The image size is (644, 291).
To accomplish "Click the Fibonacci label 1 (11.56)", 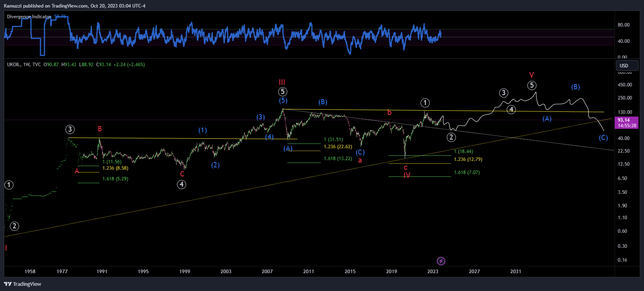I will pyautogui.click(x=112, y=162).
